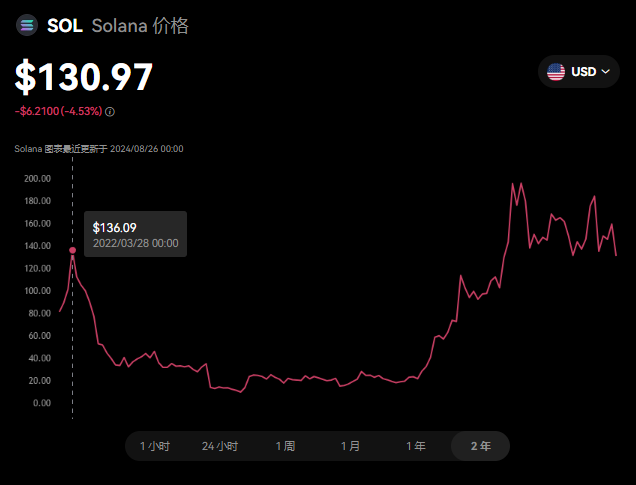Click the info icon beside price change

(110, 112)
